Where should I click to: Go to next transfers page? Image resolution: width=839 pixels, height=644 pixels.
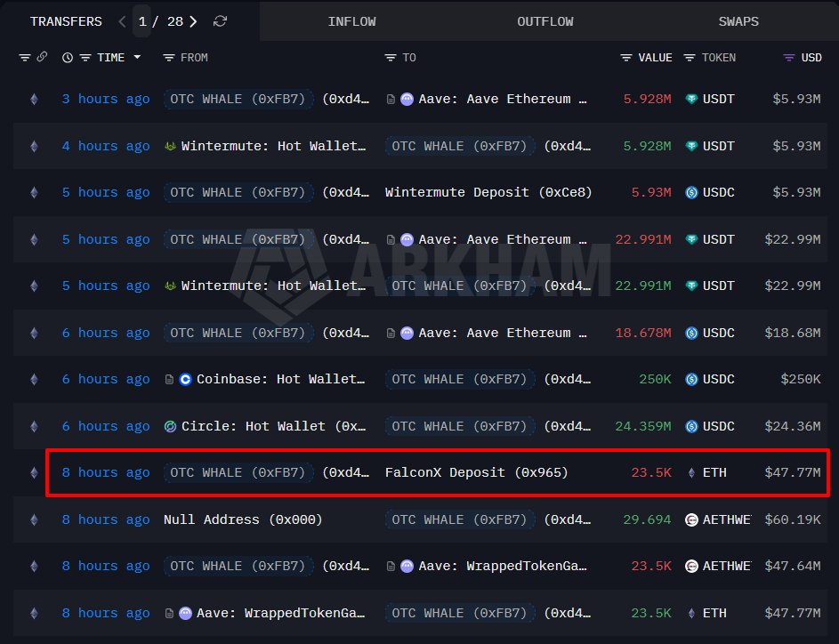coord(193,21)
